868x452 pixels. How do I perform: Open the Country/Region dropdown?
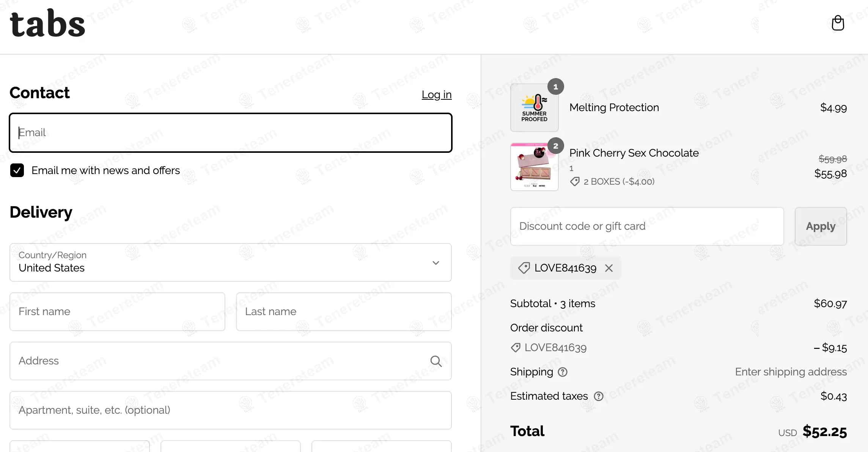tap(230, 262)
